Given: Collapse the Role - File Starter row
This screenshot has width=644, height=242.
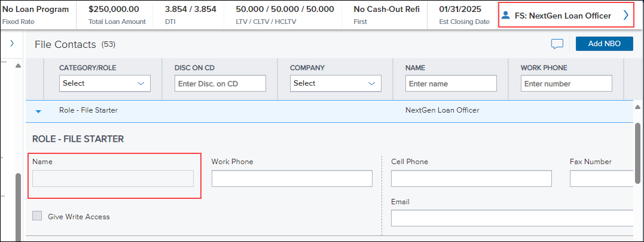Looking at the screenshot, I should pos(38,111).
